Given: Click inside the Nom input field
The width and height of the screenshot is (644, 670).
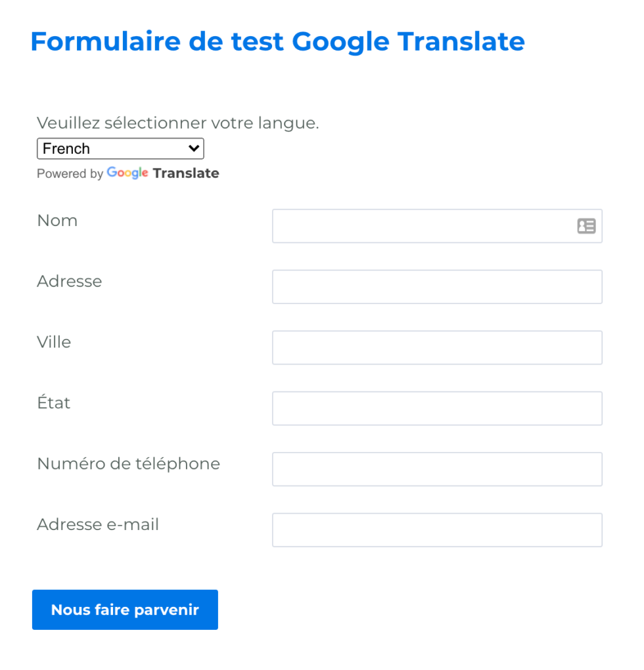Looking at the screenshot, I should (427, 226).
